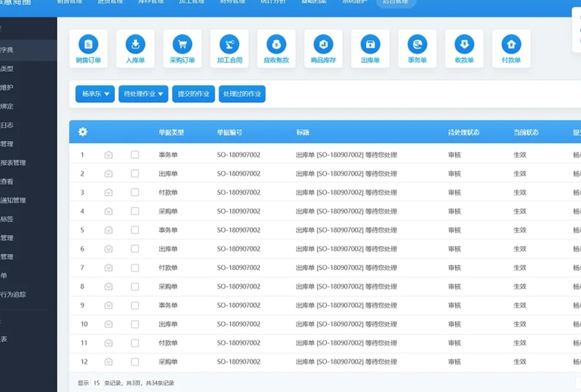Click the records-per-page input showing 15
581x392 pixels.
pyautogui.click(x=96, y=383)
